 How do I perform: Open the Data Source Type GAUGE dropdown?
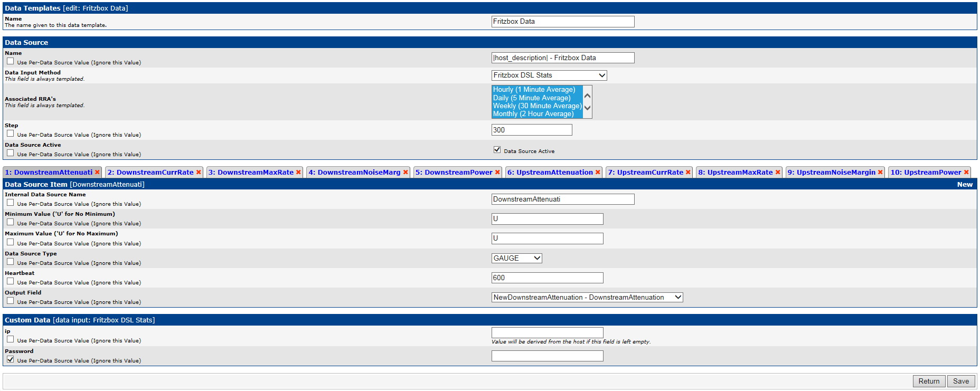(517, 258)
